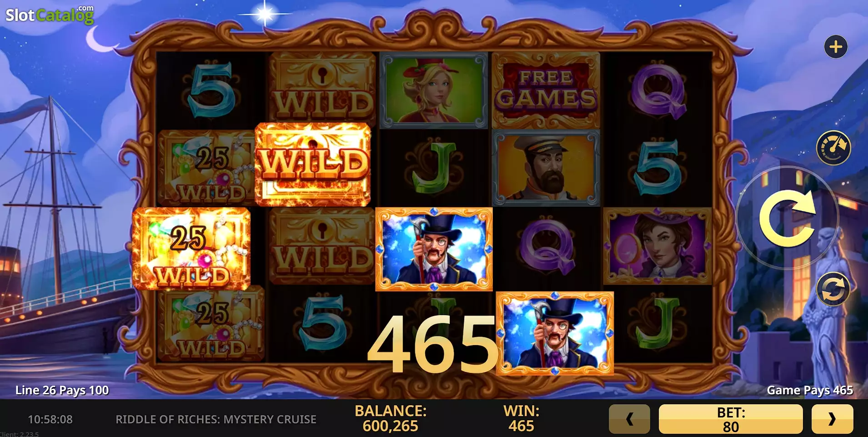
Task: Click the large yellow spin arrow button
Action: 787,219
